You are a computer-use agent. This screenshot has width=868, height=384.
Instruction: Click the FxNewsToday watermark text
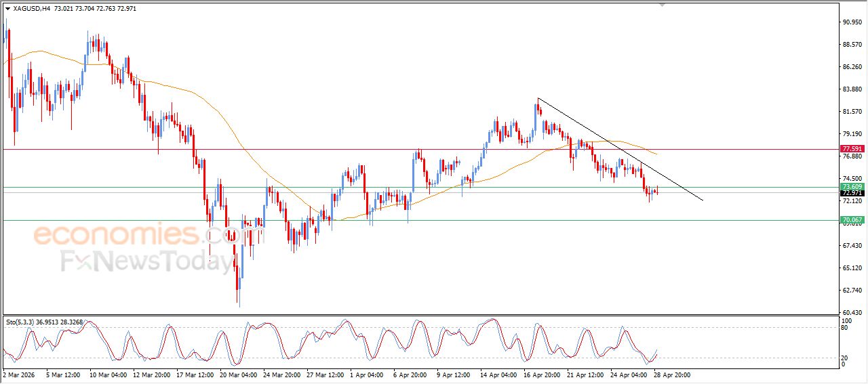(x=146, y=261)
